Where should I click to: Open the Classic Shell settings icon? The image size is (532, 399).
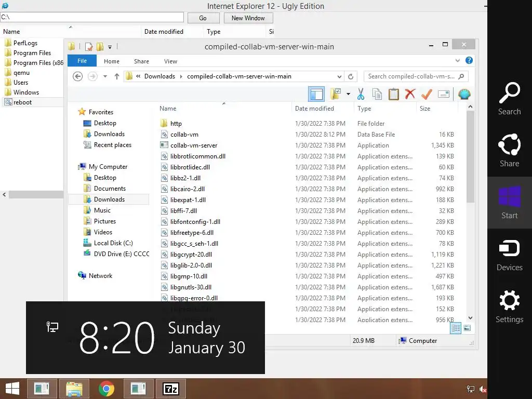464,94
